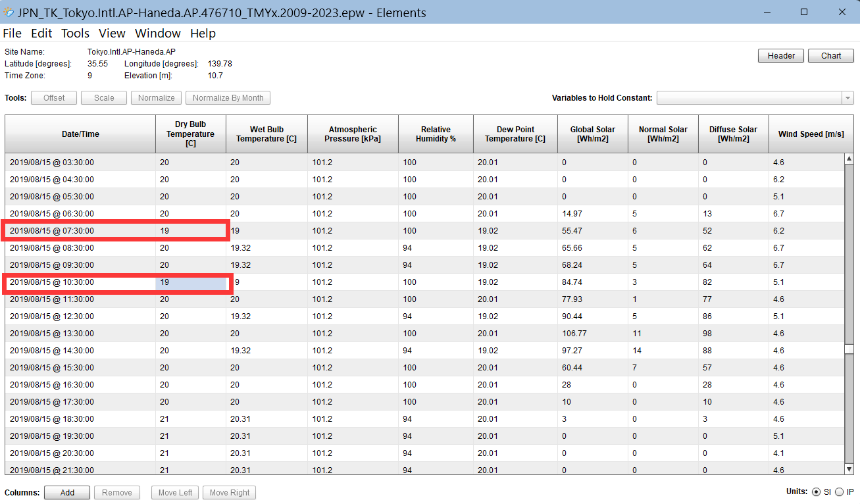Select the Diffuse Solar column header

click(734, 134)
